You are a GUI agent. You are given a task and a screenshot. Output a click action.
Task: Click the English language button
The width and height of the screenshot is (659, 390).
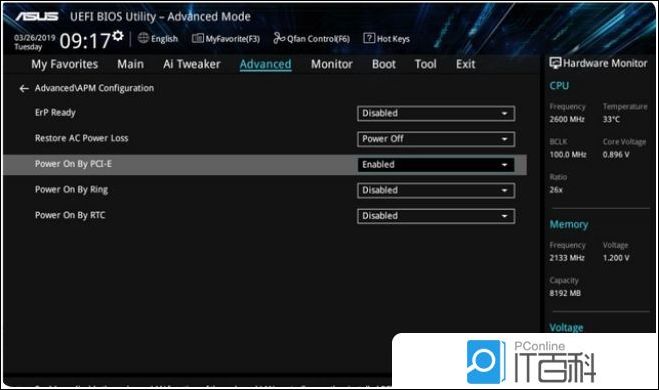(164, 39)
